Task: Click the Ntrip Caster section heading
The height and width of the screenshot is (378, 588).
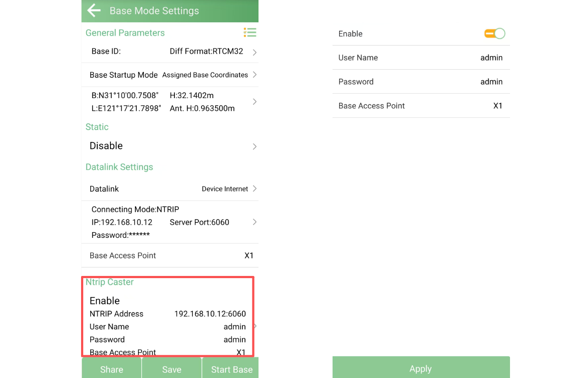Action: pyautogui.click(x=110, y=282)
